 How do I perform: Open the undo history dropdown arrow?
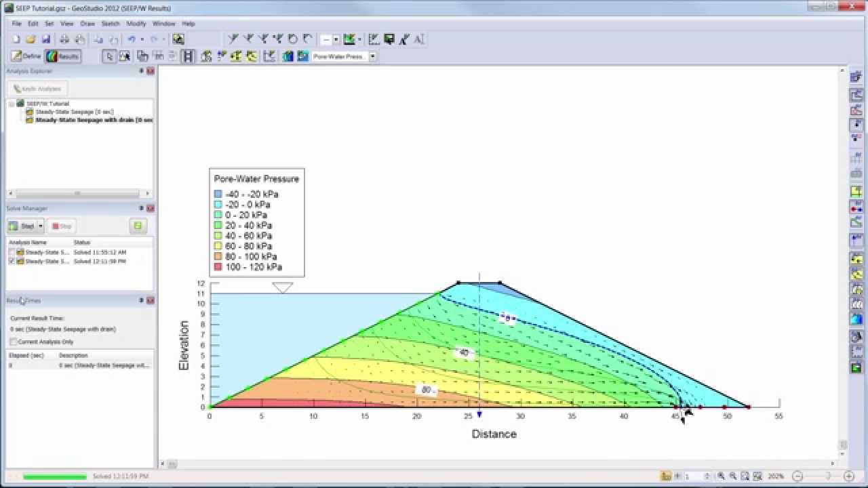142,39
